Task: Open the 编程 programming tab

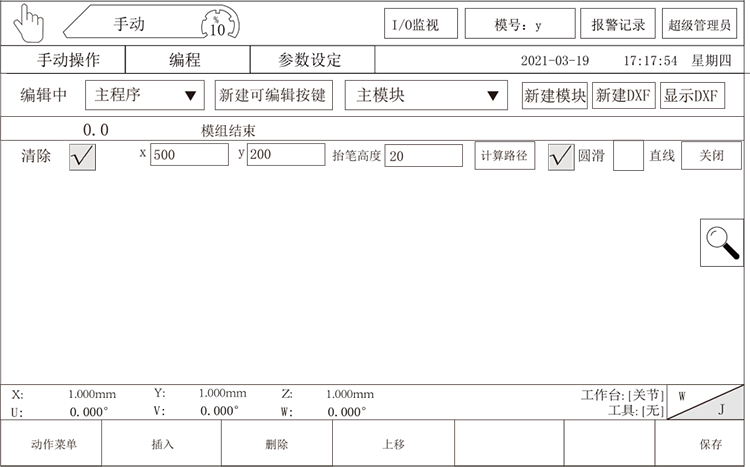Action: coord(185,60)
